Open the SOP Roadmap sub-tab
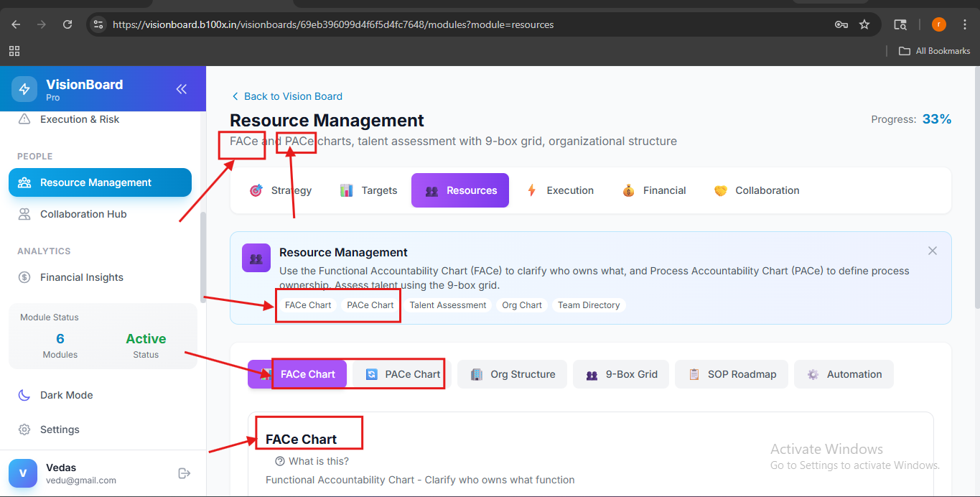The width and height of the screenshot is (980, 497). tap(732, 374)
